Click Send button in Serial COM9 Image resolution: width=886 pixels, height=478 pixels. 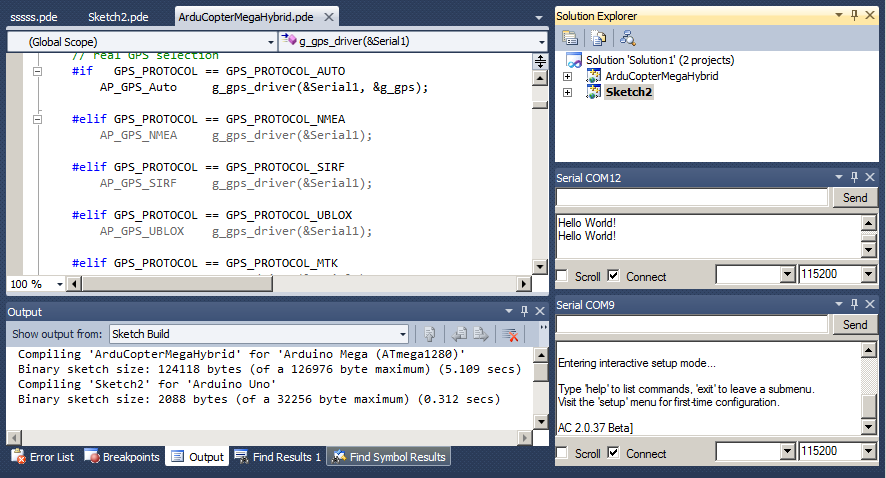pos(855,325)
